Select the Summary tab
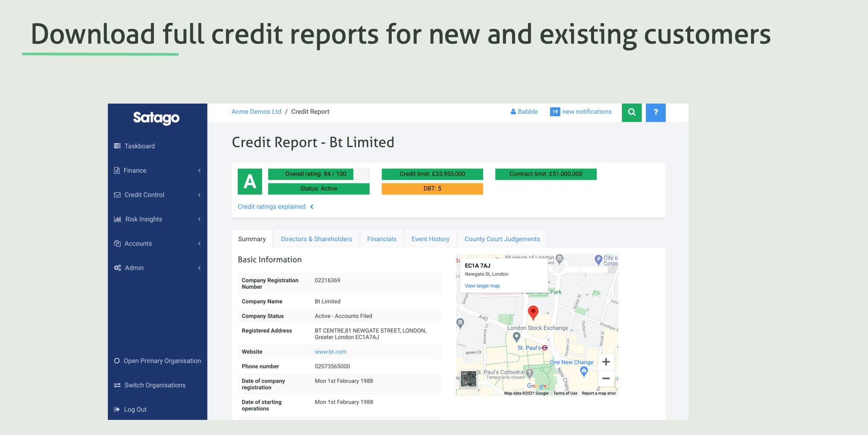This screenshot has height=435, width=868. [x=252, y=239]
